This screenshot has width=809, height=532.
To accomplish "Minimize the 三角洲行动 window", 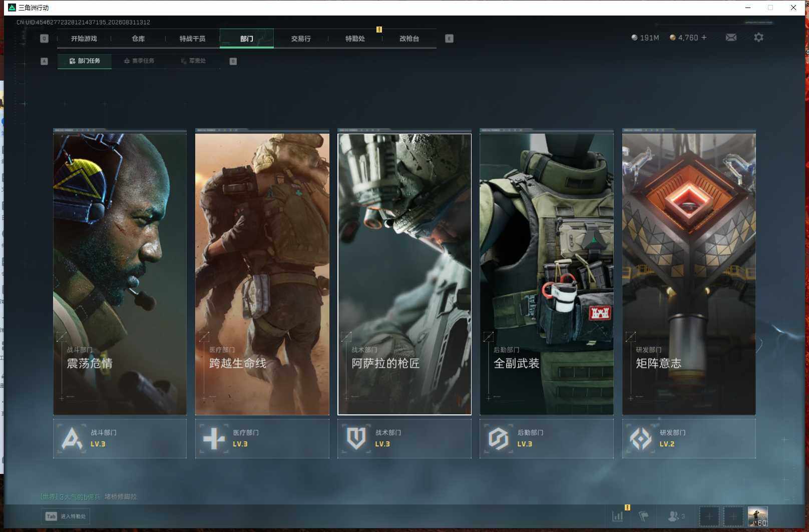I will [748, 8].
